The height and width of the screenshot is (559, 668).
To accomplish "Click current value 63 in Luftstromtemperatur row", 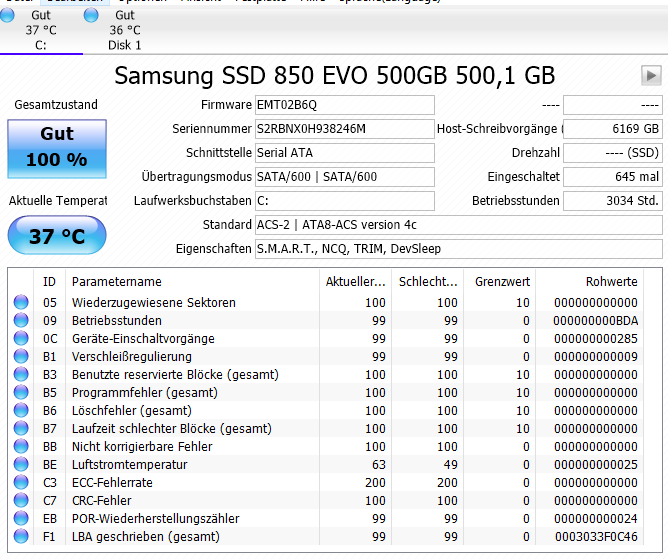I will 379,464.
